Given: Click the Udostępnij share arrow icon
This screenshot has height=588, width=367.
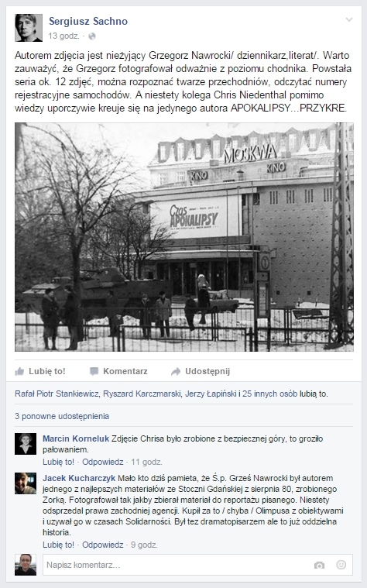Looking at the screenshot, I should [x=176, y=372].
